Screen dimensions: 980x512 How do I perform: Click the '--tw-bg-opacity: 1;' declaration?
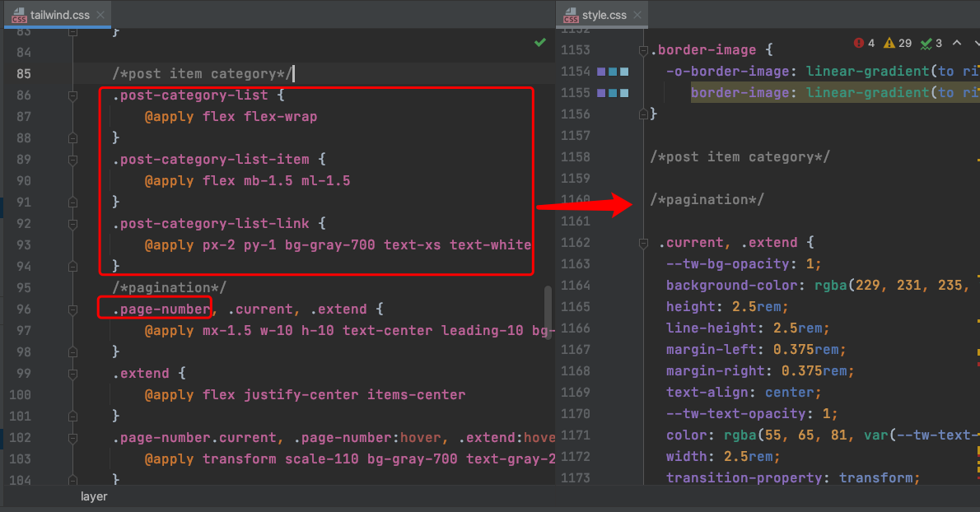pos(744,263)
